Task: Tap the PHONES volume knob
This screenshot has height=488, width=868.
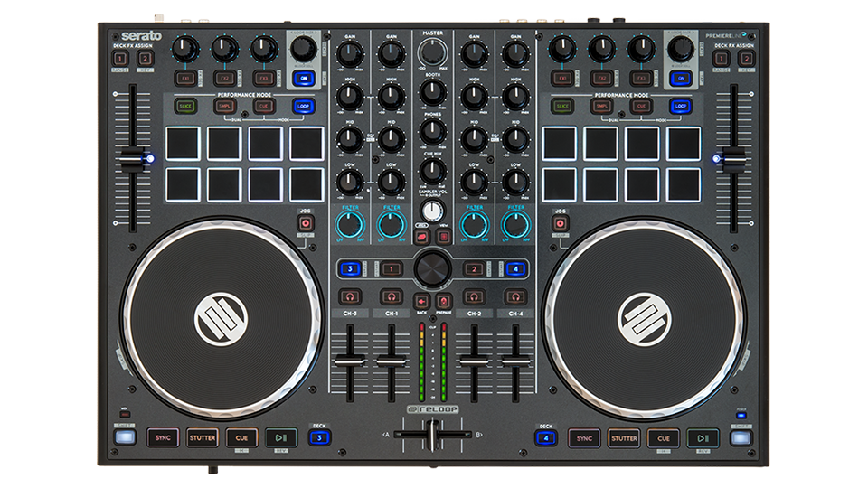Action: 432,132
